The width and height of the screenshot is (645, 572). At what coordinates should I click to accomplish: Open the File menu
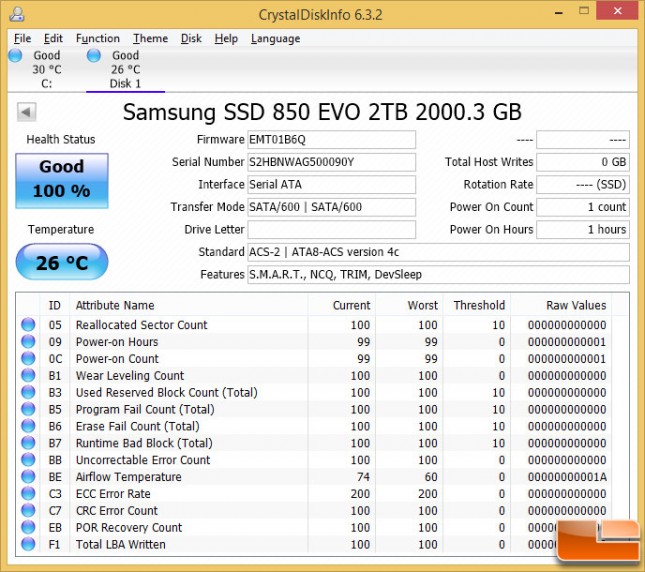[22, 39]
